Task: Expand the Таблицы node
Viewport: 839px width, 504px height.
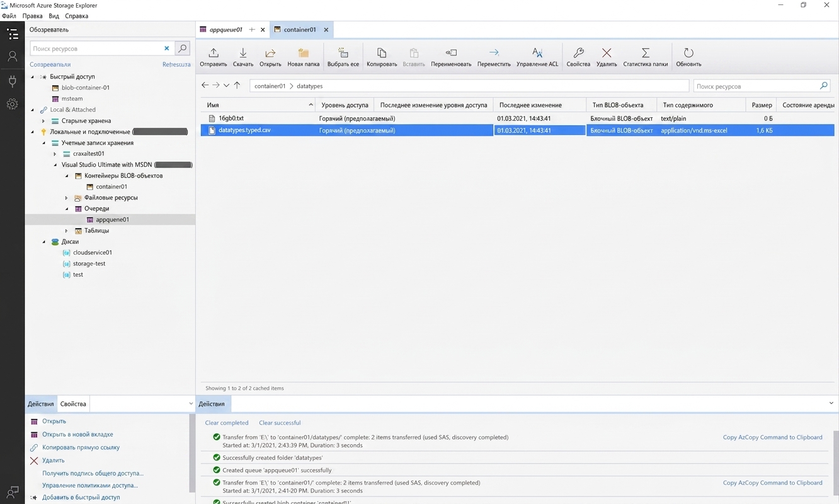Action: pyautogui.click(x=66, y=231)
